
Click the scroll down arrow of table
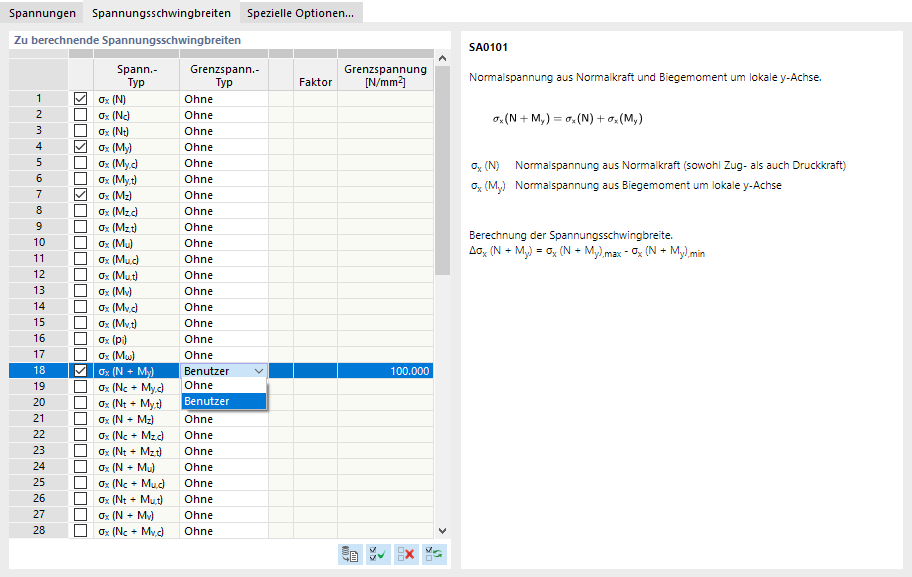click(443, 531)
